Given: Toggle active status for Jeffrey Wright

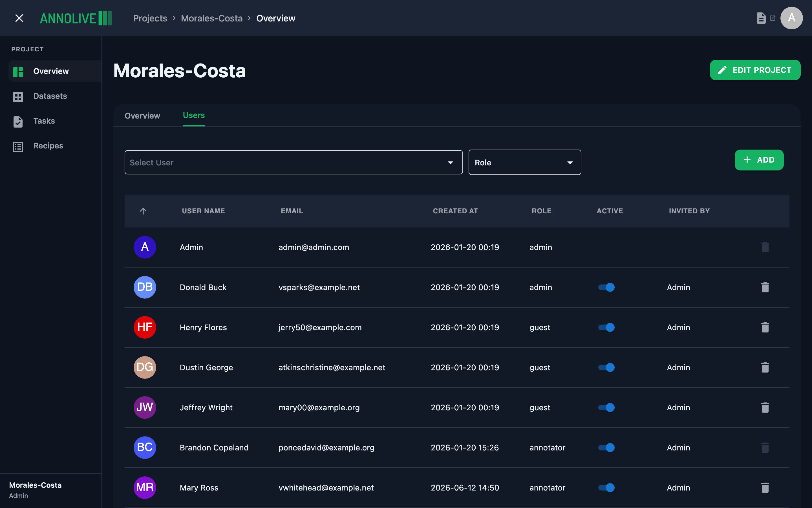Looking at the screenshot, I should pos(606,408).
